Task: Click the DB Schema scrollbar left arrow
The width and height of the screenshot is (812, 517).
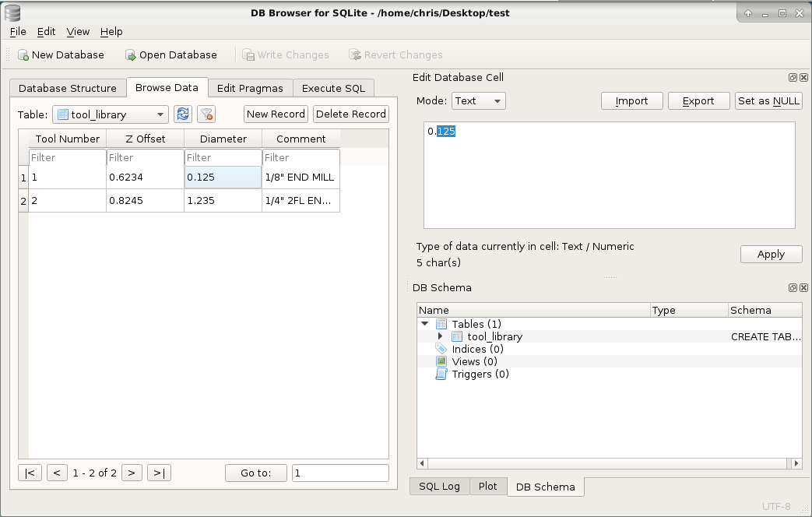Action: [x=422, y=463]
